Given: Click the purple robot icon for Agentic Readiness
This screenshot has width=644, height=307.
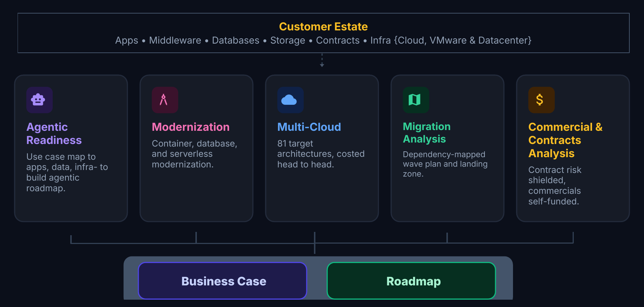Looking at the screenshot, I should tap(40, 100).
